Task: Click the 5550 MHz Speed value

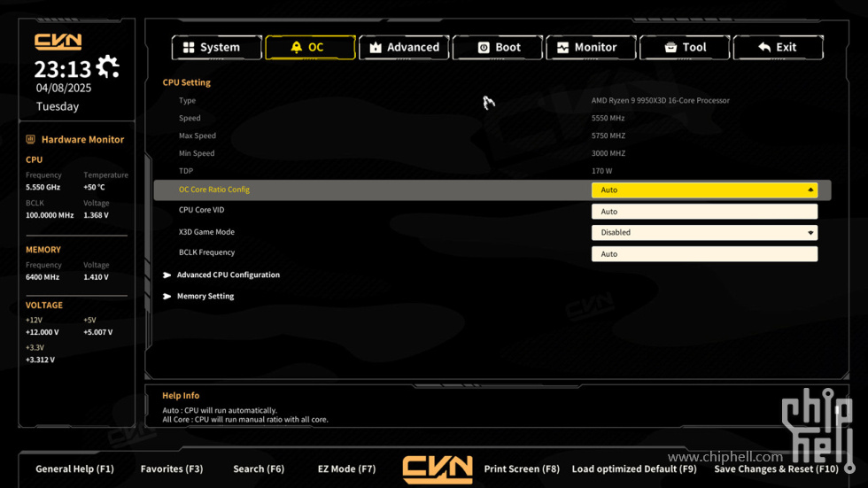Action: tap(608, 119)
